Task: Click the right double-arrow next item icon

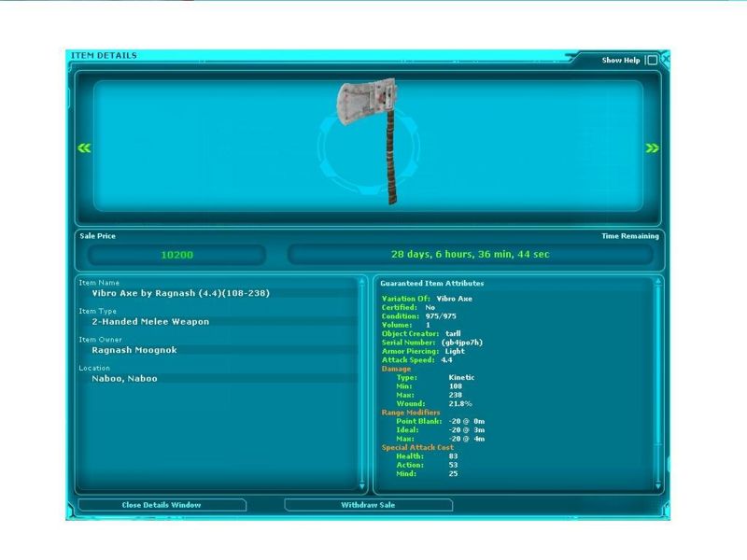Action: 652,147
